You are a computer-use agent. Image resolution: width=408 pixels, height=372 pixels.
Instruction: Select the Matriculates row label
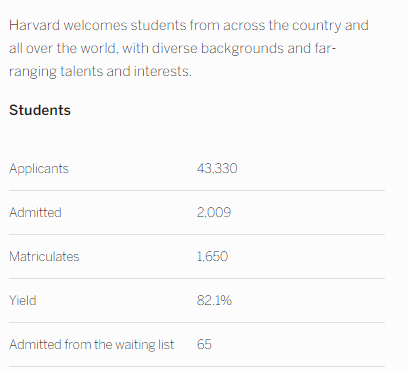(44, 256)
